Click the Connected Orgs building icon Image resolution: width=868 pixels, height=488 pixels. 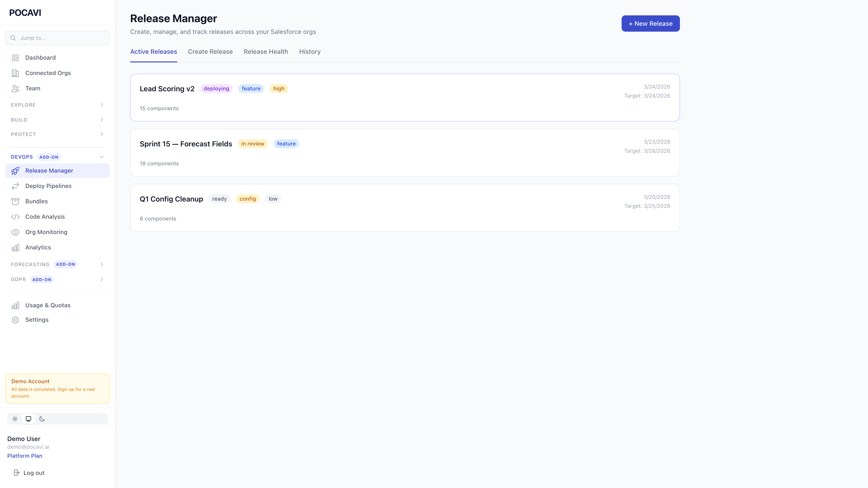(x=15, y=73)
